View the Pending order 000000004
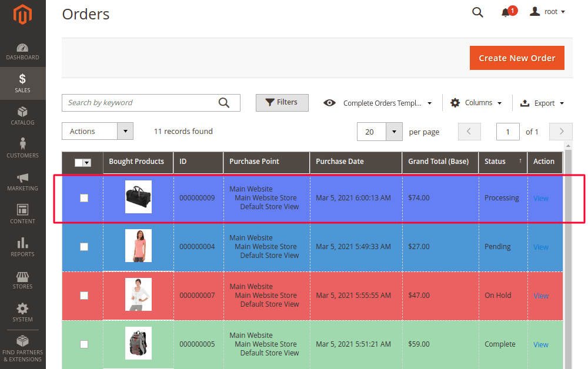This screenshot has width=588, height=369. coord(541,247)
